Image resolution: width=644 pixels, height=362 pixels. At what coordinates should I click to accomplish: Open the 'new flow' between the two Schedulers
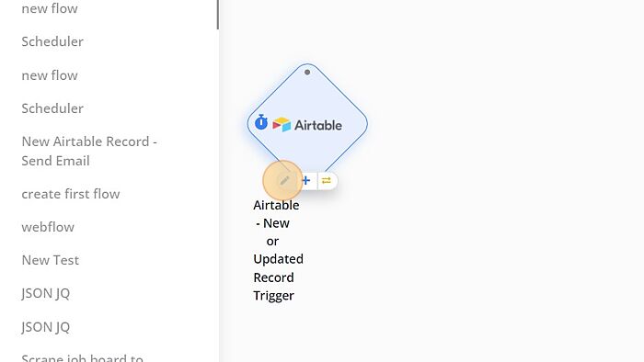pyautogui.click(x=50, y=75)
